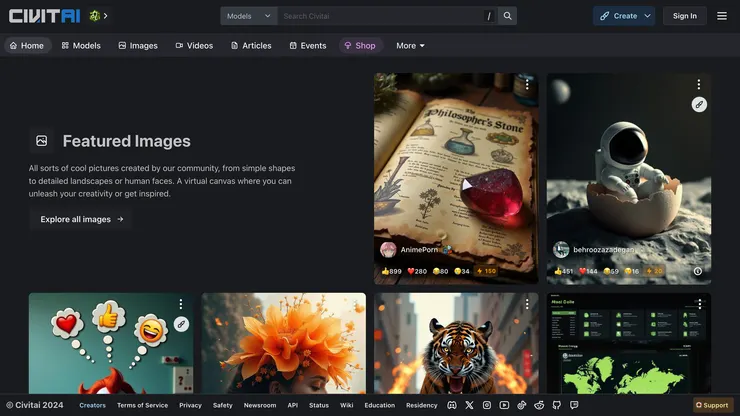Switch to the Images tab
This screenshot has height=416, width=740.
tap(138, 46)
